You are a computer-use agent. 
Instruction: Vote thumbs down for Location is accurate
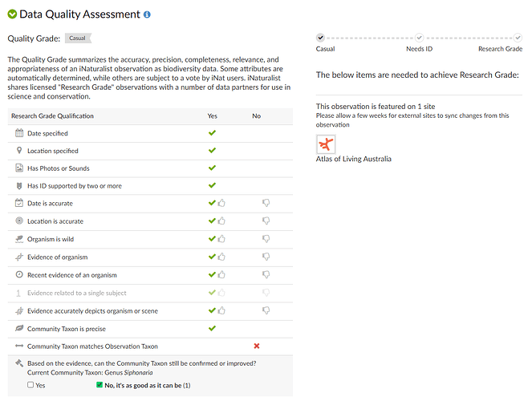click(x=266, y=221)
